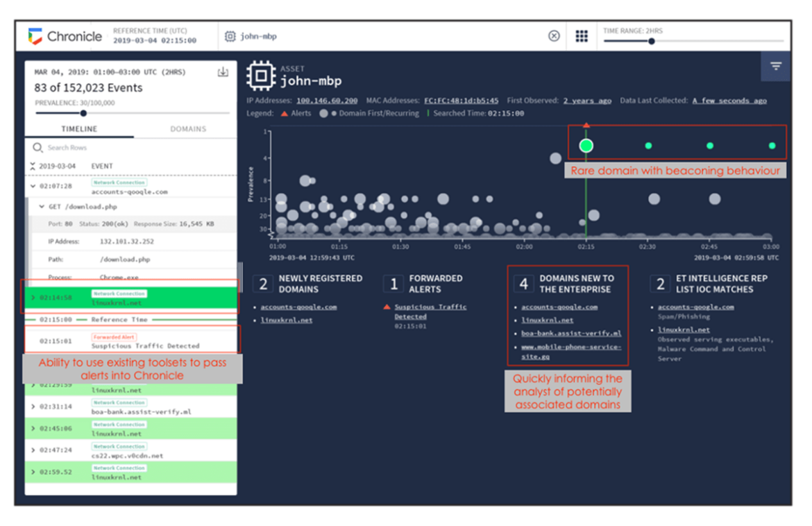Click the count 4 beside Domains New
Screen dimensions: 812x526
coord(524,284)
